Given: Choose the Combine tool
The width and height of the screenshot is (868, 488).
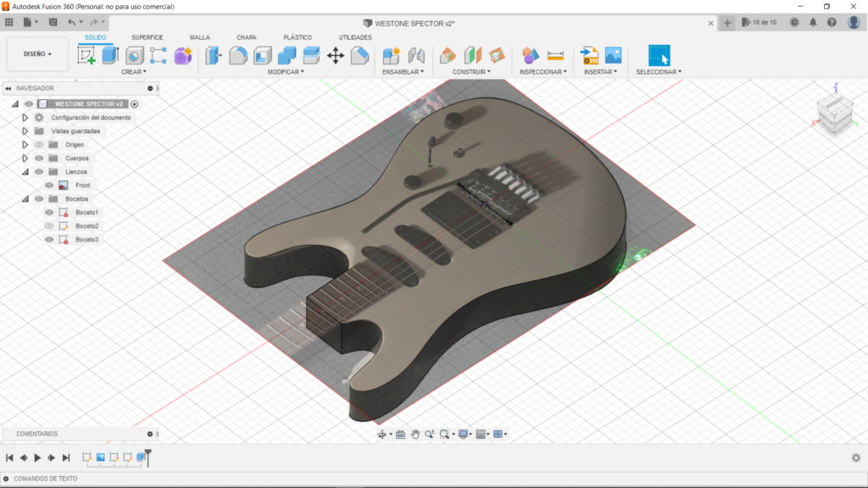Looking at the screenshot, I should pos(287,55).
